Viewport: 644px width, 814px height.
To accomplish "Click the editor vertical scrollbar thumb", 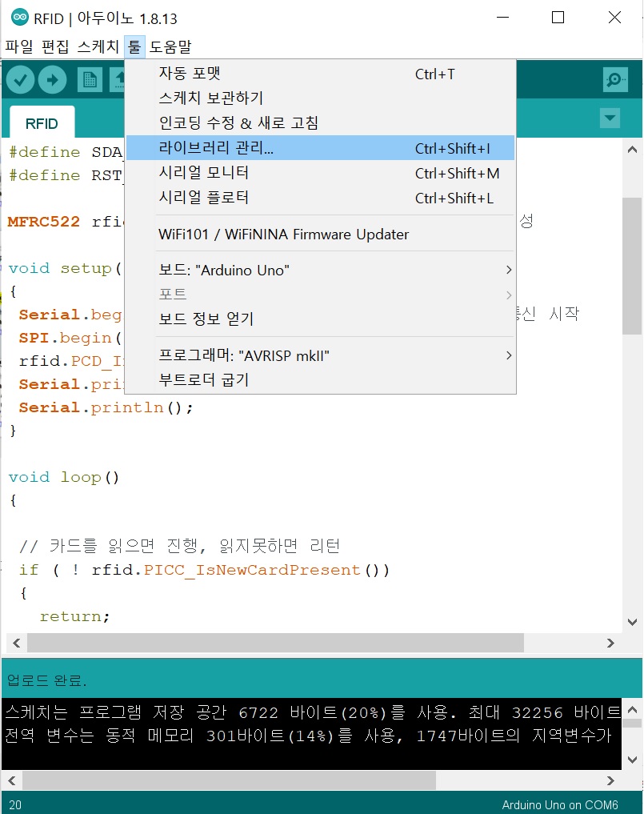I will click(632, 266).
